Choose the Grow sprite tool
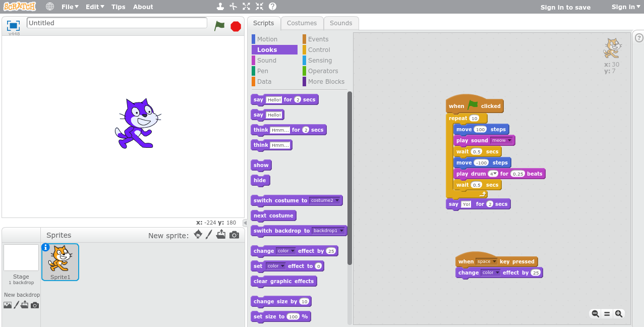The image size is (644, 327). 246,7
